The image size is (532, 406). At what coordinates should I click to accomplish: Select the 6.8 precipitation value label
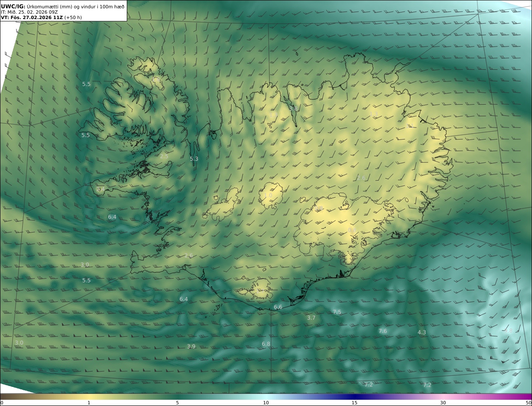[x=266, y=344]
